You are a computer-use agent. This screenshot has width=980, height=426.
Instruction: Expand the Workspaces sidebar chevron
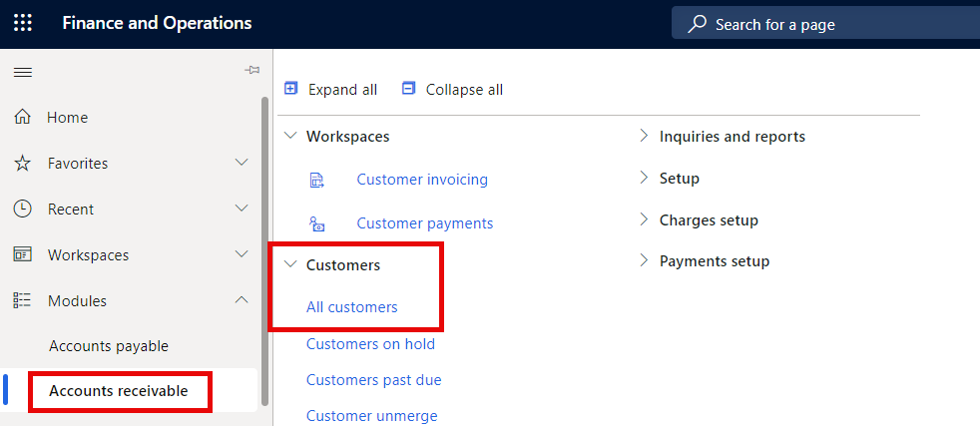point(242,254)
